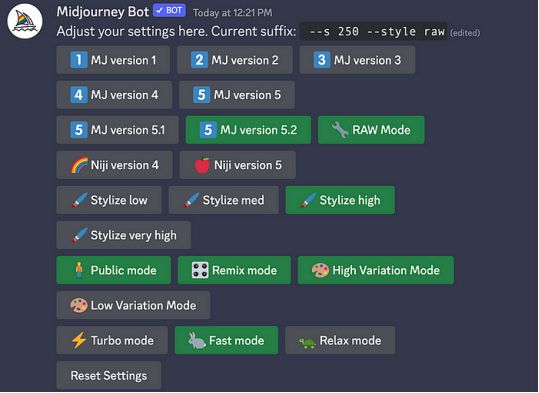Select Niji version 4 rainbow button
This screenshot has width=539, height=393.
click(x=114, y=165)
